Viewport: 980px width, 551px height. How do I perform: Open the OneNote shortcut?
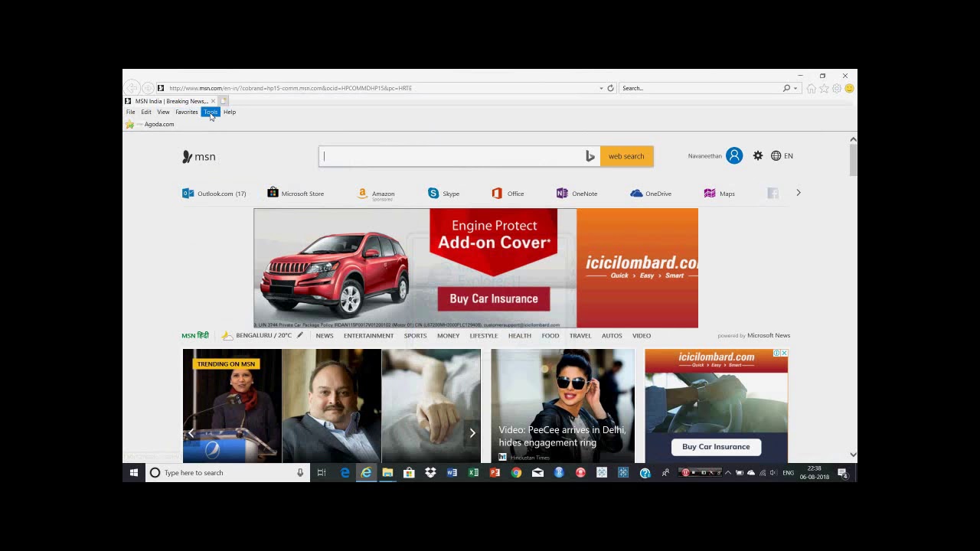[577, 194]
